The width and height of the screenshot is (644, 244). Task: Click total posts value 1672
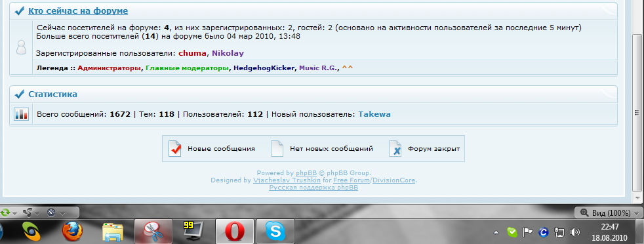point(120,114)
